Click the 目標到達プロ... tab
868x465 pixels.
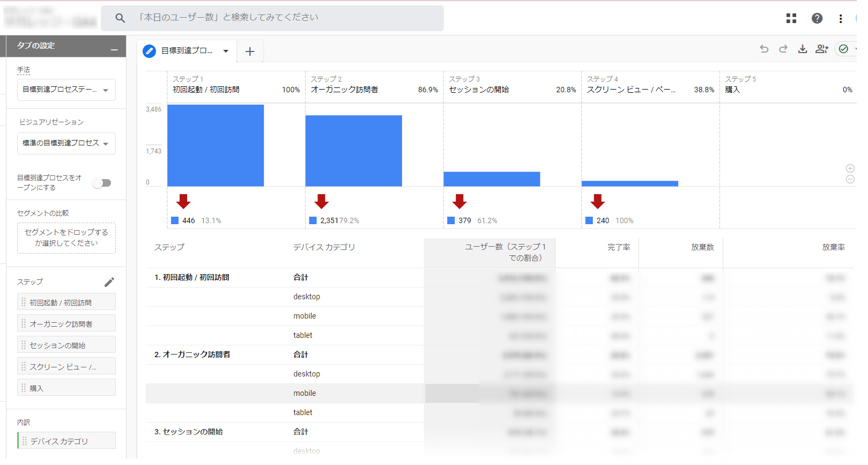tap(187, 50)
